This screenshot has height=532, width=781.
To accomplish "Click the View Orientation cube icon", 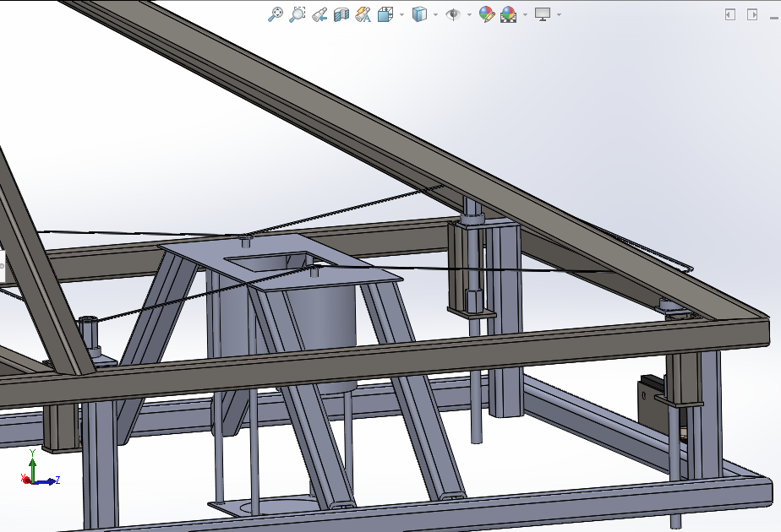I will pos(385,15).
